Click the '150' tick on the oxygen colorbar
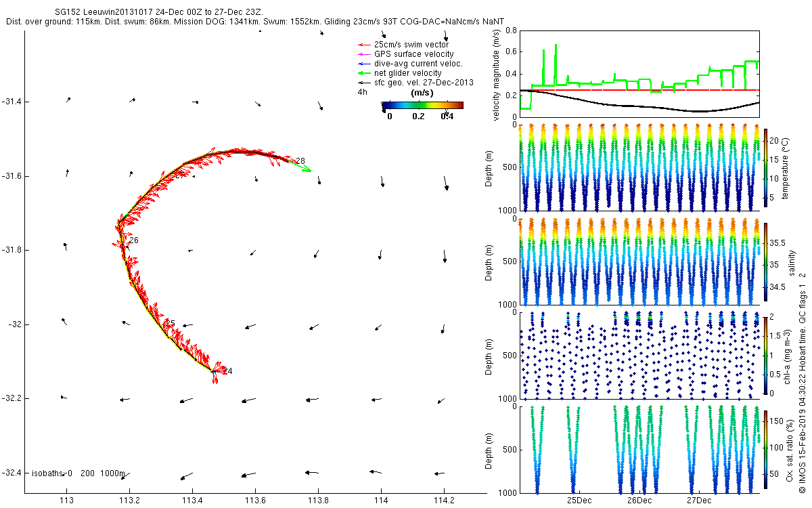 pos(778,421)
